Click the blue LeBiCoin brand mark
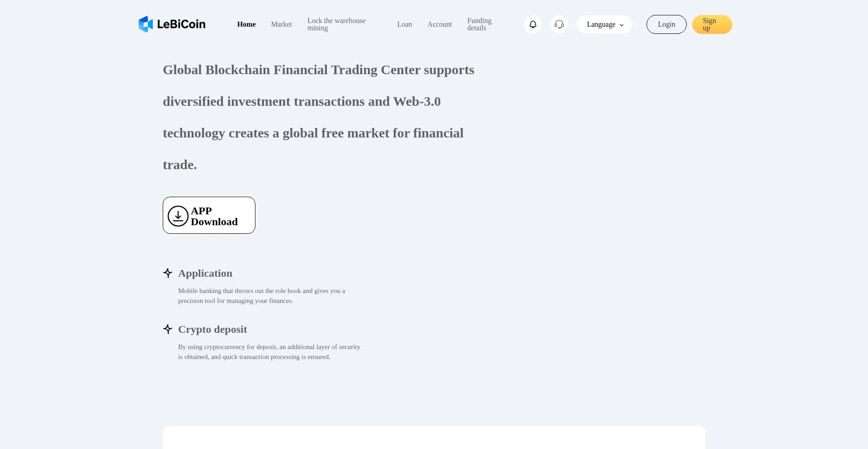868x449 pixels. [146, 24]
